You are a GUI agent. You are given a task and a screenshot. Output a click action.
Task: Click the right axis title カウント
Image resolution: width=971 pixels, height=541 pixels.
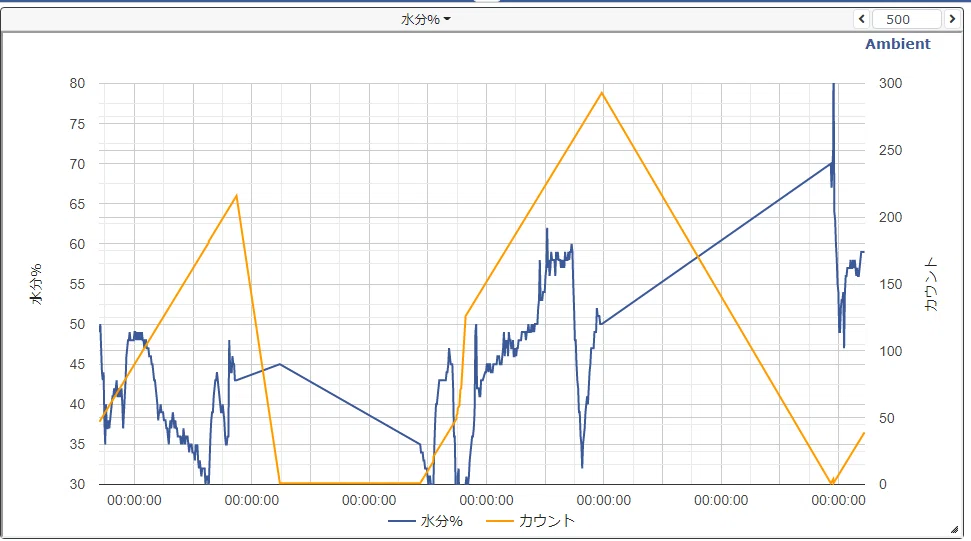coord(931,284)
